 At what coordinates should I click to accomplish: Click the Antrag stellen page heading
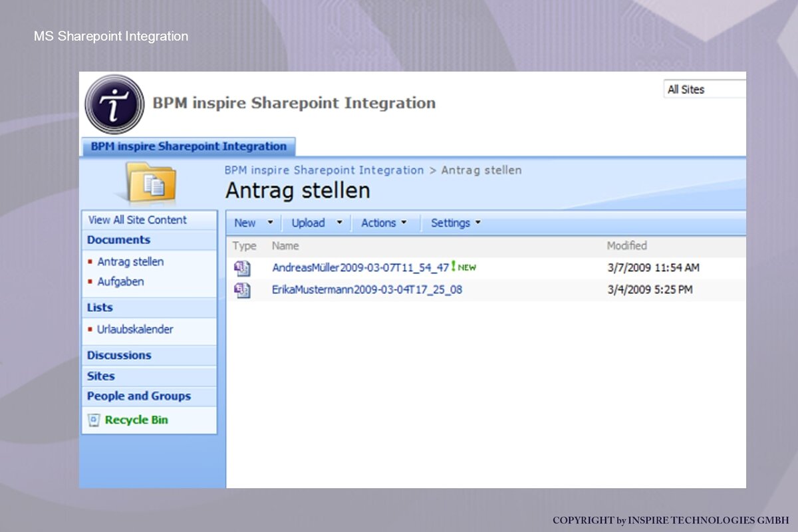(297, 191)
